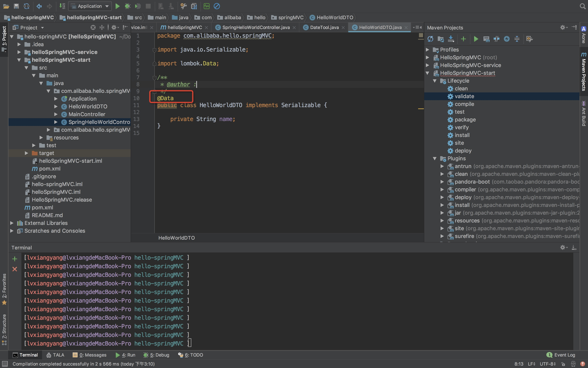Select Maven package lifecycle goal
This screenshot has height=368, width=588.
click(465, 120)
